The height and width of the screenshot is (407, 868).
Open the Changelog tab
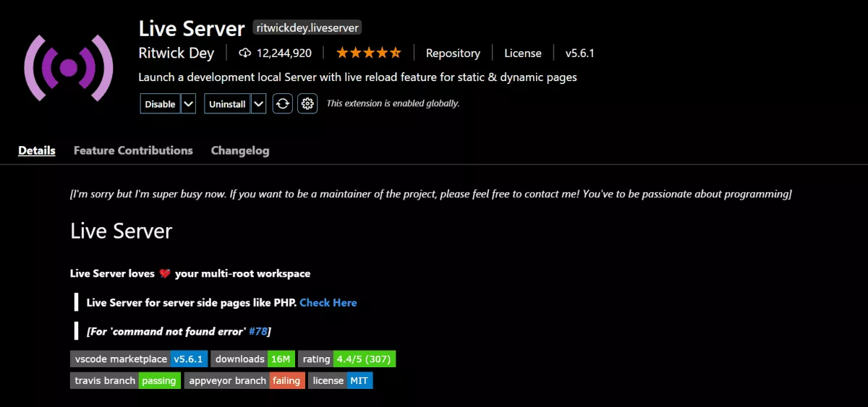240,150
